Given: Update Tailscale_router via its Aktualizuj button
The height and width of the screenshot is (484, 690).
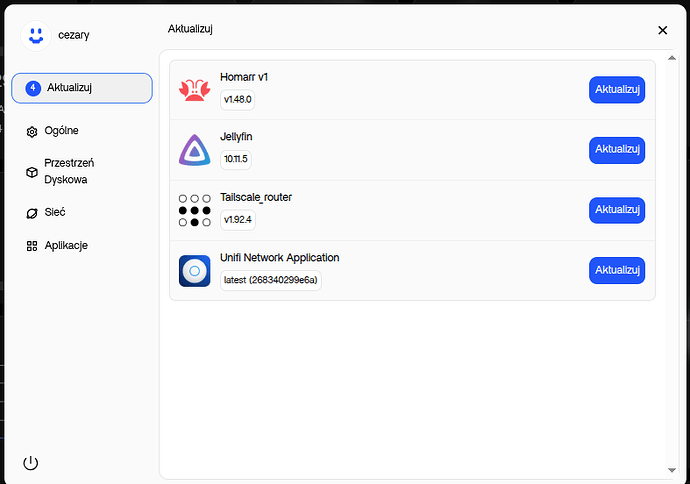Looking at the screenshot, I should [616, 210].
